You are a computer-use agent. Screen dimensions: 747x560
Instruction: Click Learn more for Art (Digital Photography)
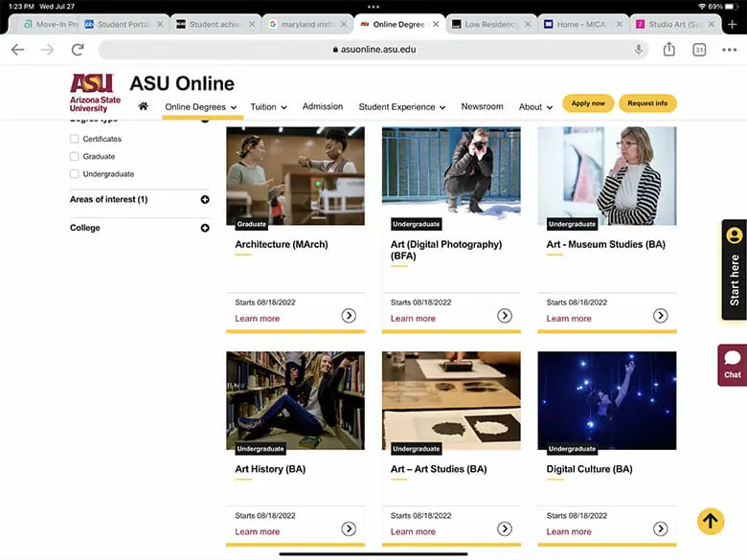pyautogui.click(x=413, y=319)
